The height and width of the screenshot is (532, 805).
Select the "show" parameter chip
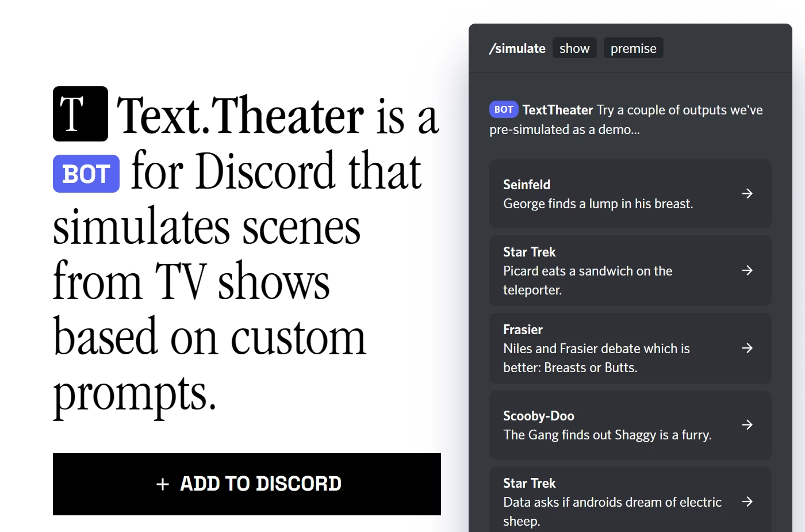pos(574,48)
